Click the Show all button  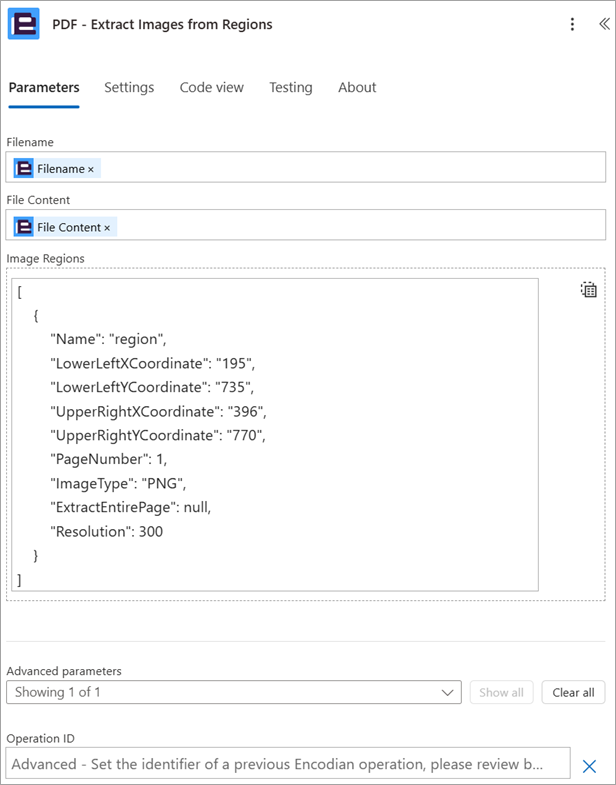point(501,692)
